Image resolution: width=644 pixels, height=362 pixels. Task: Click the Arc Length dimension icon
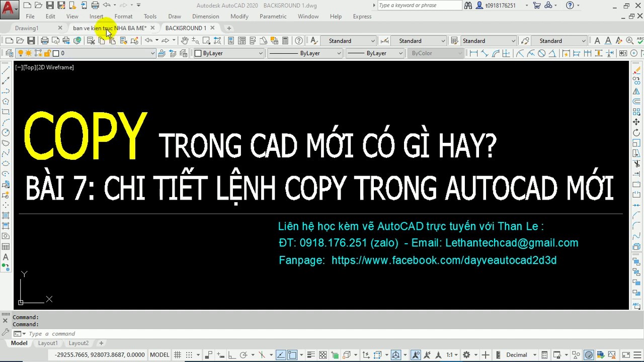point(496,53)
